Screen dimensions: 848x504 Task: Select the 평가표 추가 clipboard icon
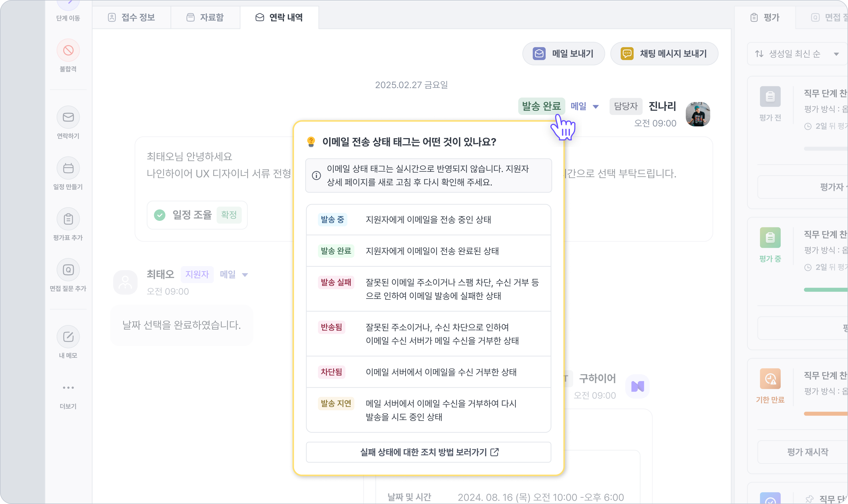click(68, 219)
